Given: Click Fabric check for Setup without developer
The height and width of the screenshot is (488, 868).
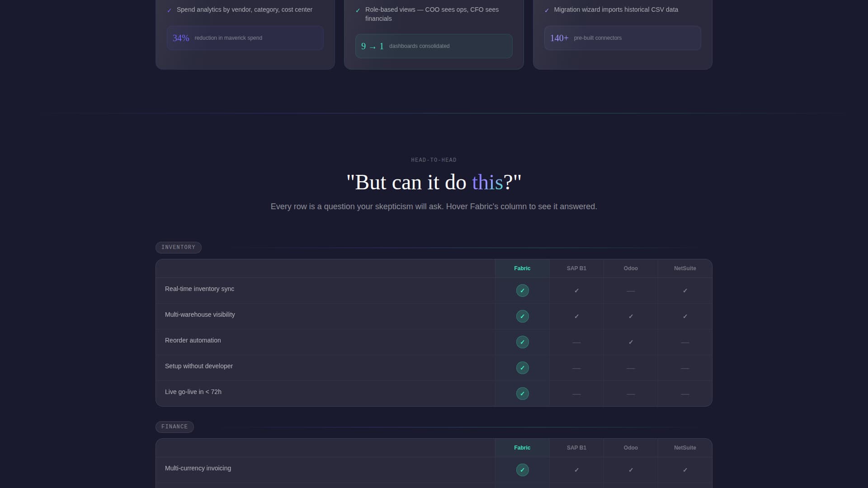Looking at the screenshot, I should [x=522, y=368].
